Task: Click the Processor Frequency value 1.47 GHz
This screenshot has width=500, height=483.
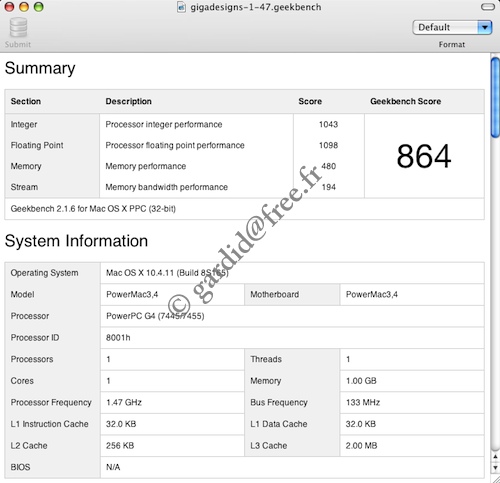Action: click(x=124, y=402)
